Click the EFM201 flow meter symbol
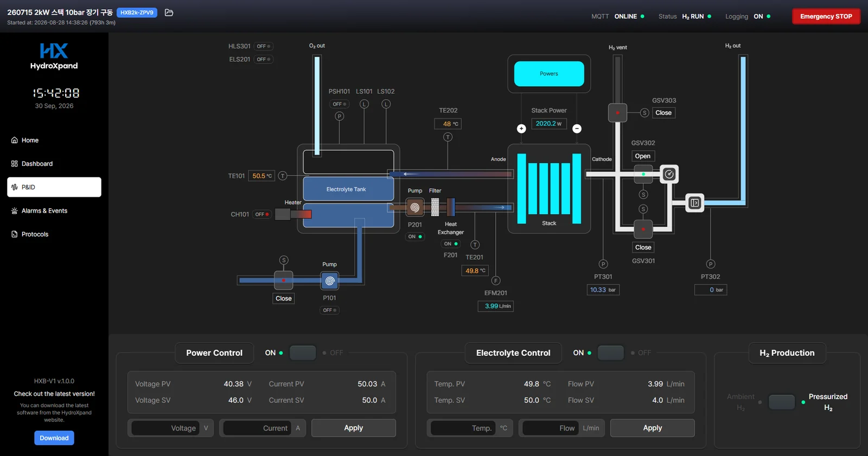Screen dimensions: 868x456 coord(496,281)
